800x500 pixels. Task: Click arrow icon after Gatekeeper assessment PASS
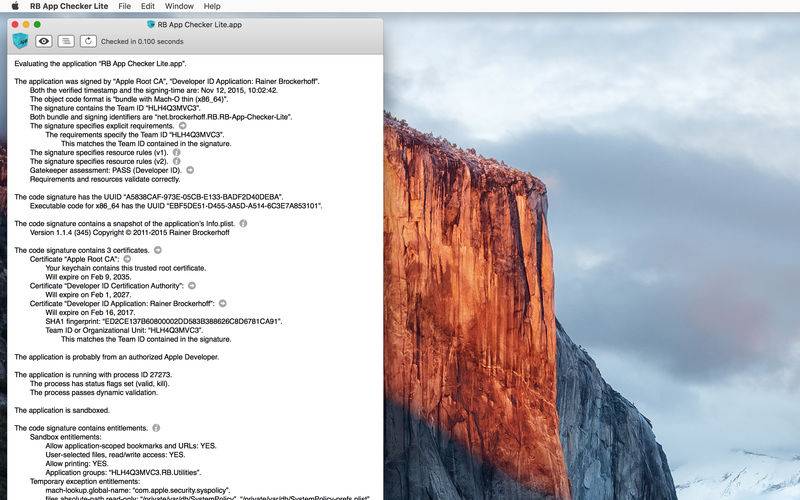(190, 170)
